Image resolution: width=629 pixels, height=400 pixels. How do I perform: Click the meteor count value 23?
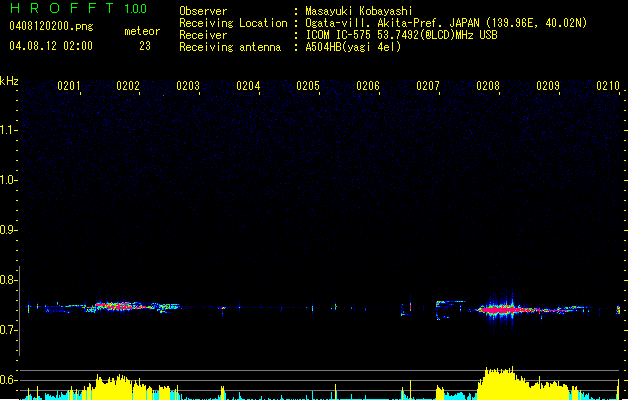tap(145, 46)
